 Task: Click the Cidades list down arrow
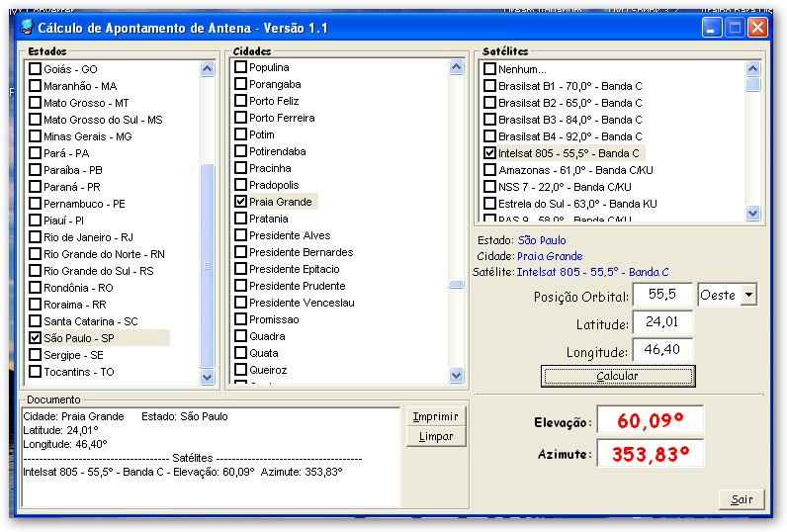456,375
